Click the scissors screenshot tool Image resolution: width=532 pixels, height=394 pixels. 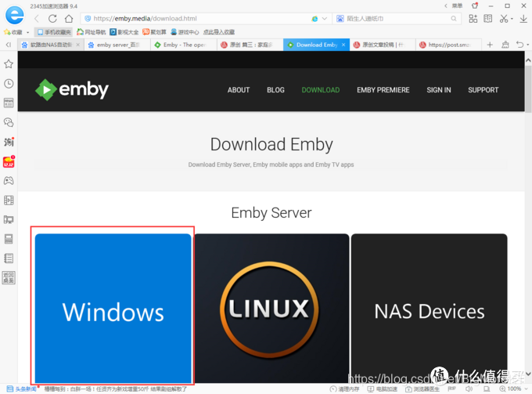(x=504, y=19)
